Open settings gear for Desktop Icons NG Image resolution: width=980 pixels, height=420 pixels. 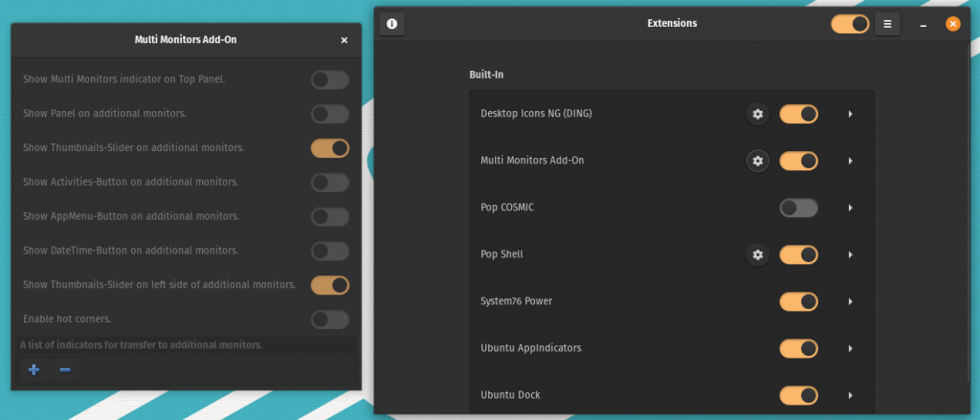coord(758,115)
